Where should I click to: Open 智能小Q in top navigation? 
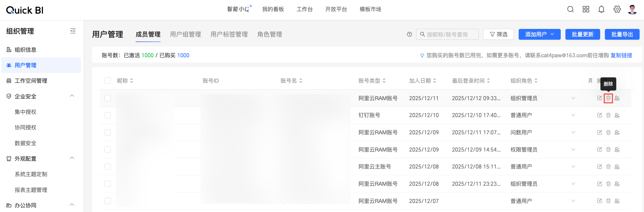pos(239,9)
